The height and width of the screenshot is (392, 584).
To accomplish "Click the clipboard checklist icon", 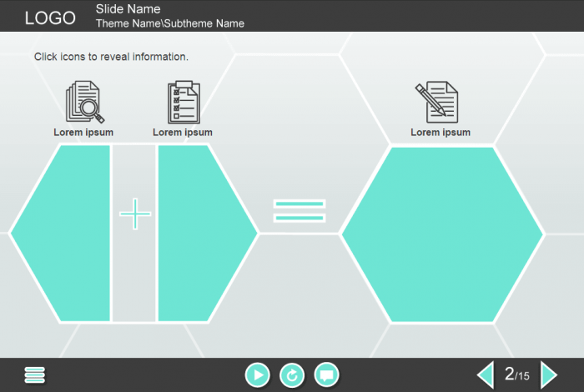I will point(183,102).
